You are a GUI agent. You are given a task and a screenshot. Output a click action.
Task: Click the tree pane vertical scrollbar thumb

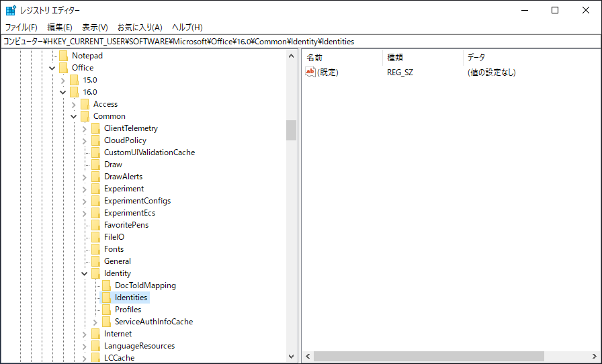(x=291, y=130)
